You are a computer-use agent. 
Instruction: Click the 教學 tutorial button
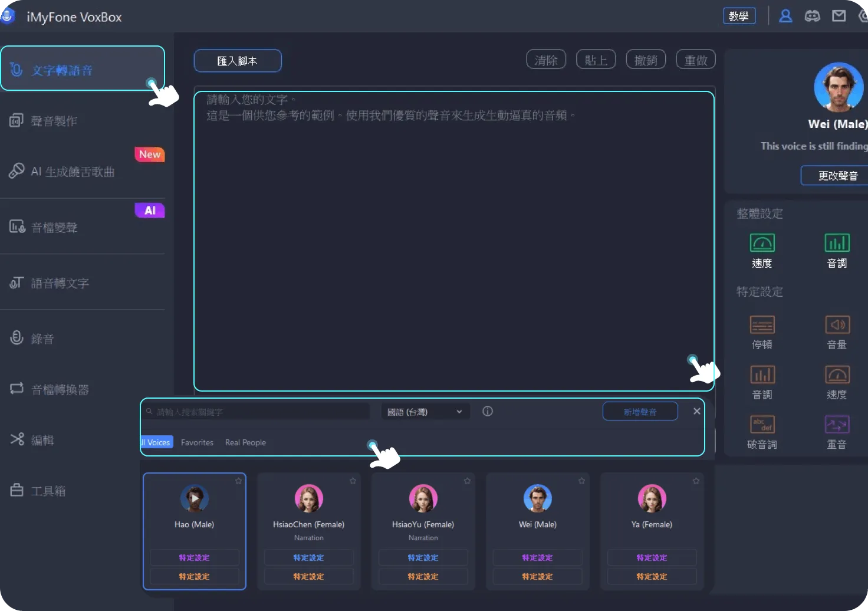click(739, 16)
